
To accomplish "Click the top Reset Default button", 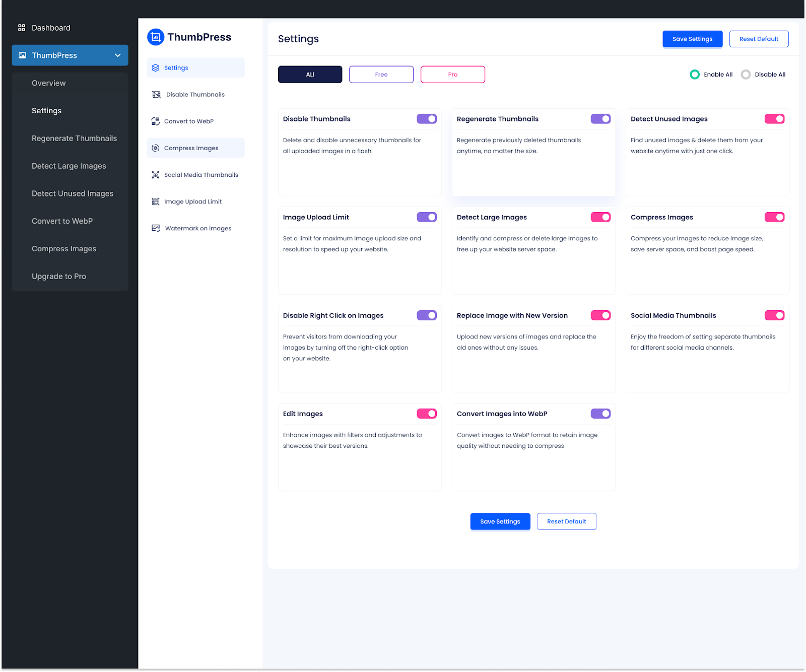I will [759, 39].
